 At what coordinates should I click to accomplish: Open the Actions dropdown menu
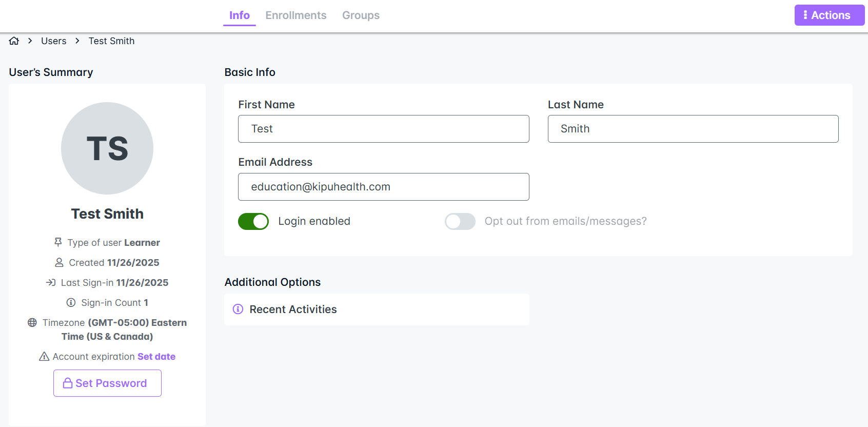click(x=829, y=15)
